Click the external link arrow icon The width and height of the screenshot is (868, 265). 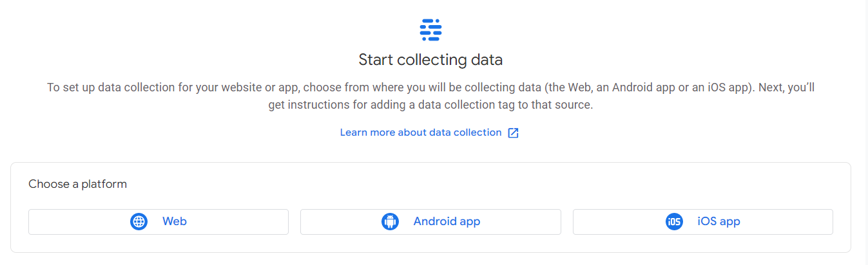(513, 133)
